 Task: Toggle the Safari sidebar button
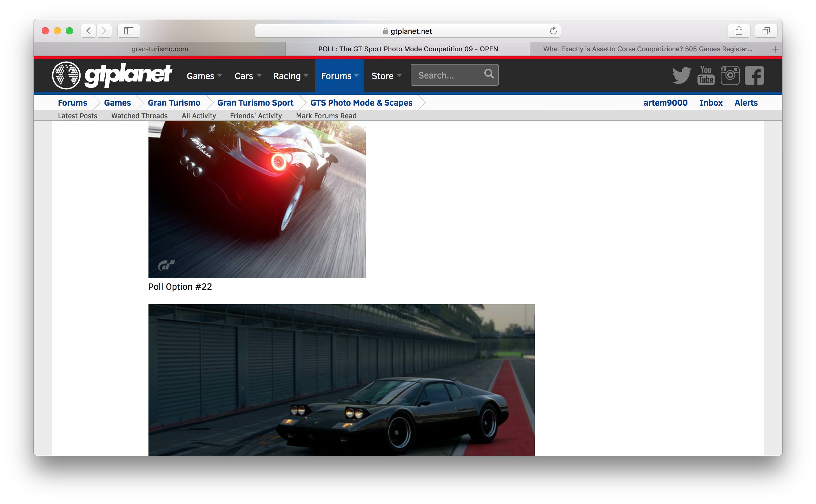click(x=129, y=31)
